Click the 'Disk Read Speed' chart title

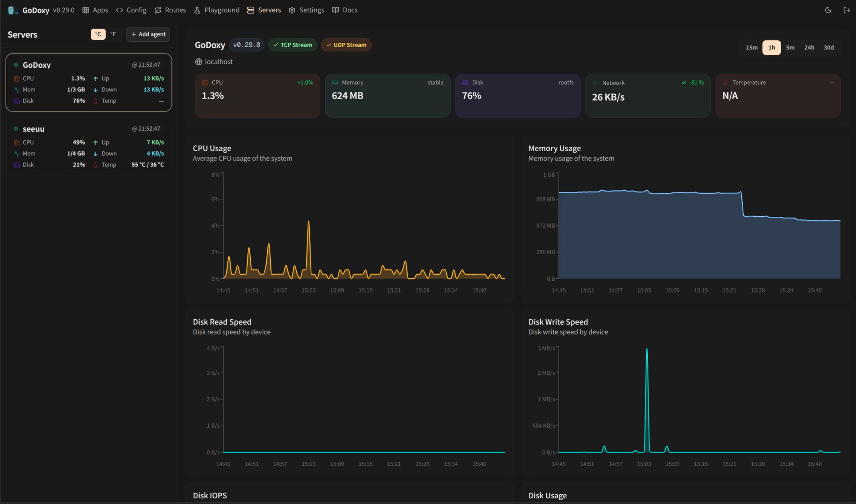(222, 322)
